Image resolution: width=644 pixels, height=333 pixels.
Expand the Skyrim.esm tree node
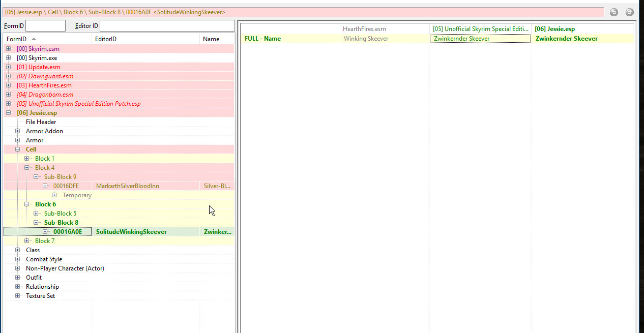pyautogui.click(x=9, y=49)
